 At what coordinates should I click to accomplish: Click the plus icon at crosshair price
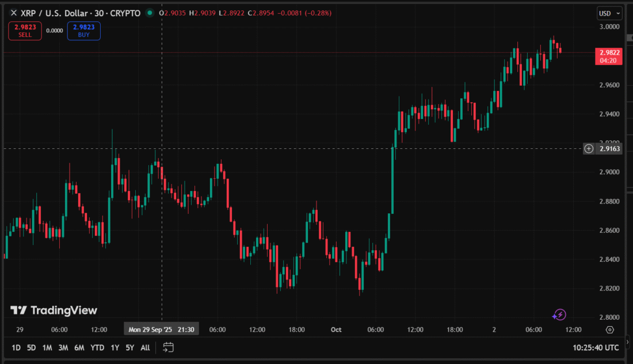(x=589, y=148)
